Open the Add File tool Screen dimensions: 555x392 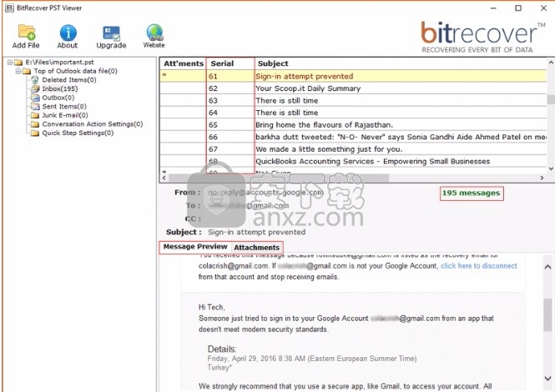(26, 36)
